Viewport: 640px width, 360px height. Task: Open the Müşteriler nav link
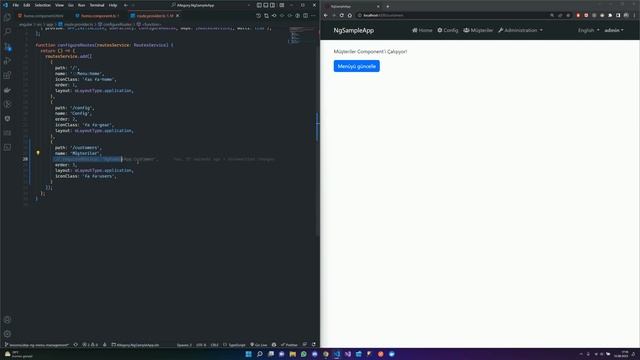(478, 30)
